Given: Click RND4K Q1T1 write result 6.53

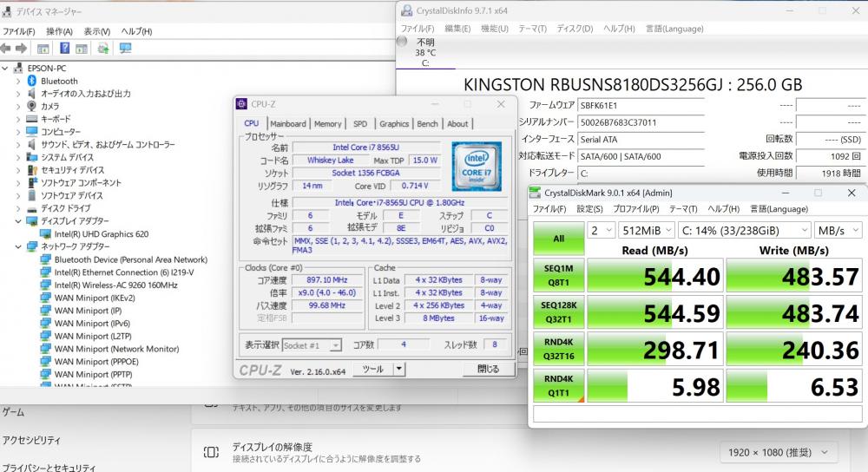Looking at the screenshot, I should (794, 386).
